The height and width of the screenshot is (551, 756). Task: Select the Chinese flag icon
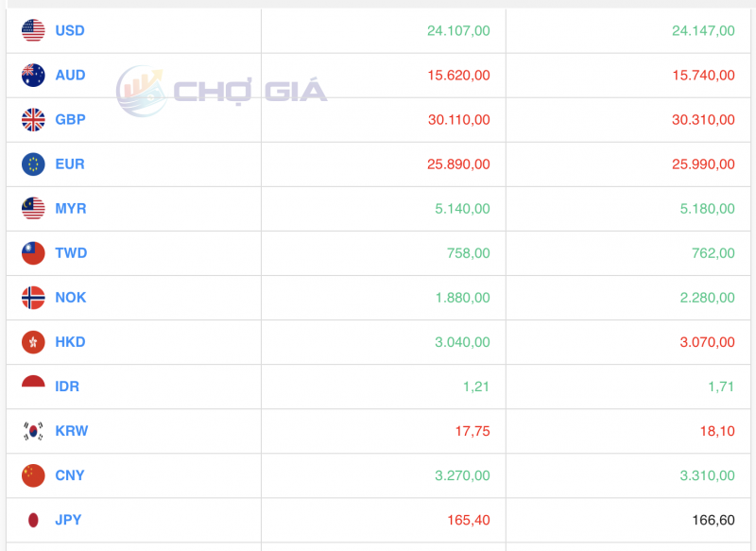coord(33,475)
